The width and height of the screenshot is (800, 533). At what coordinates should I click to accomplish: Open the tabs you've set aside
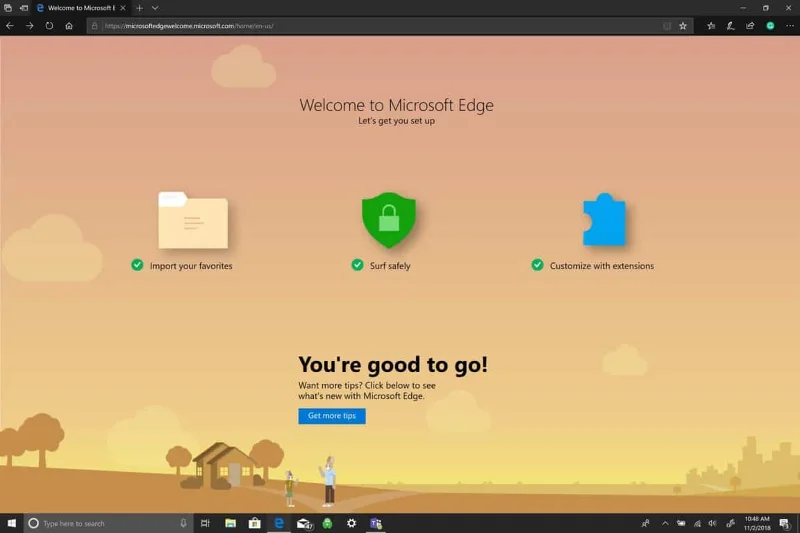pos(8,8)
